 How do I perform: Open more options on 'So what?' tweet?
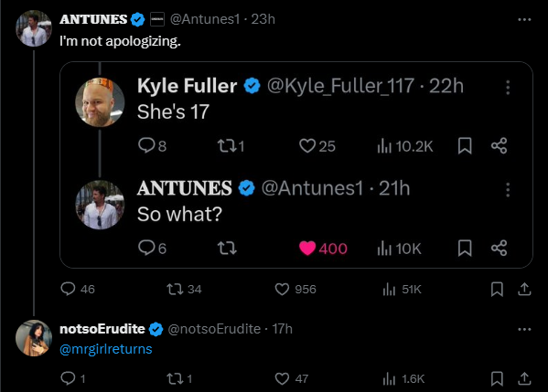508,189
